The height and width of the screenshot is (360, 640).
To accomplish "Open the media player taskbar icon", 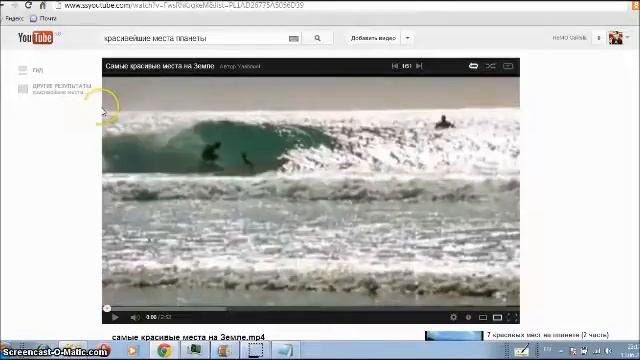I will [132, 351].
